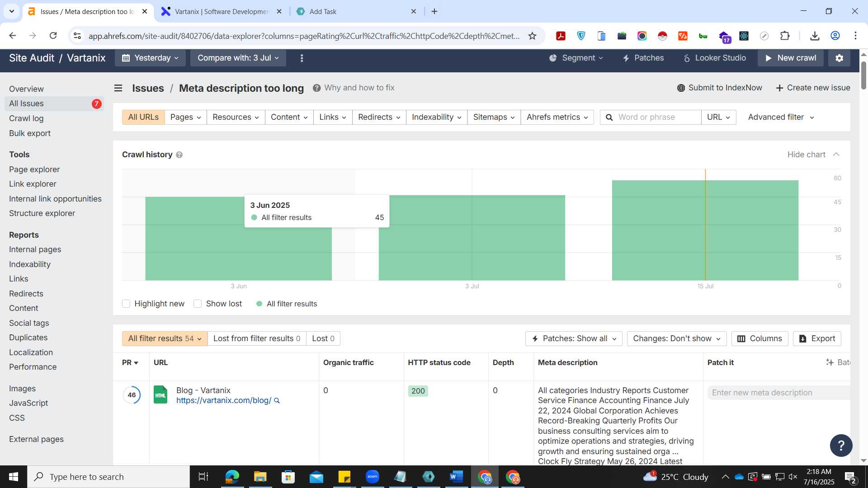
Task: Sort by the PR column header
Action: tap(130, 363)
